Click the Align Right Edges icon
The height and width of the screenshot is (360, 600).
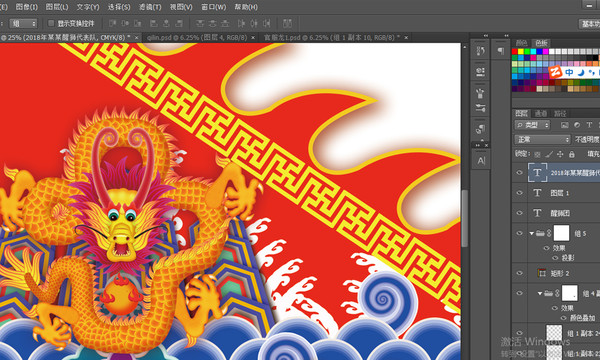179,23
